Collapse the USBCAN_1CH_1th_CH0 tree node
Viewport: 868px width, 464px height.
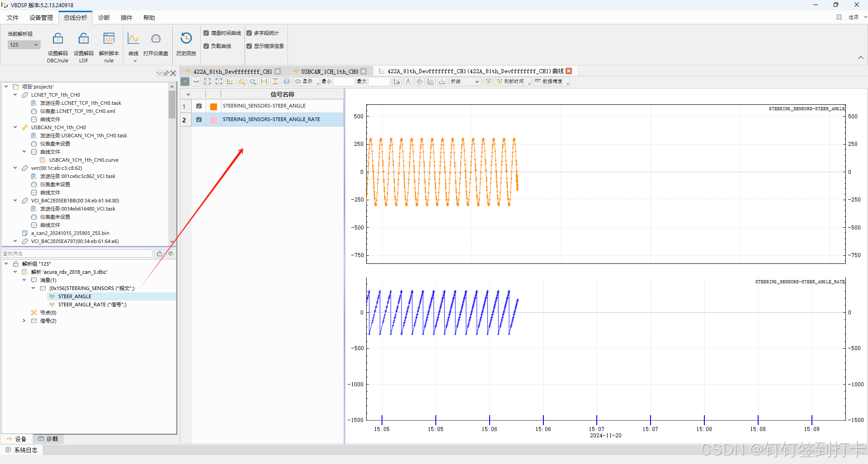(15, 127)
